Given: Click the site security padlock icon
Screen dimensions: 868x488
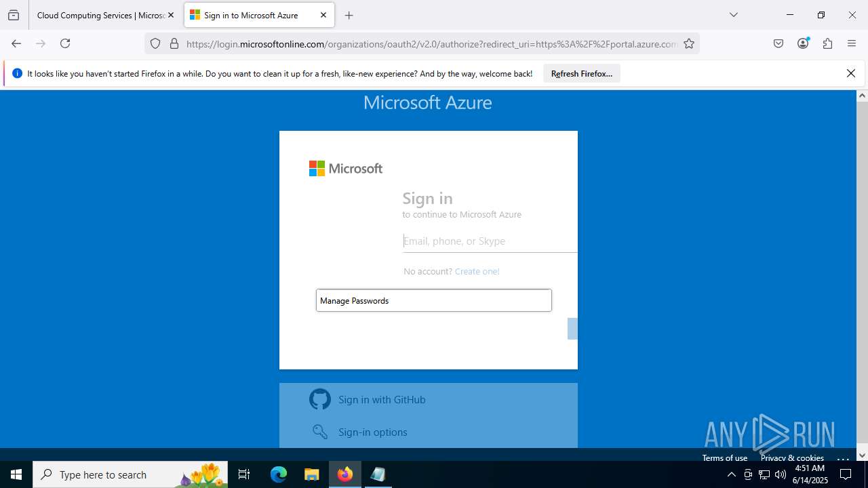Looking at the screenshot, I should click(174, 43).
